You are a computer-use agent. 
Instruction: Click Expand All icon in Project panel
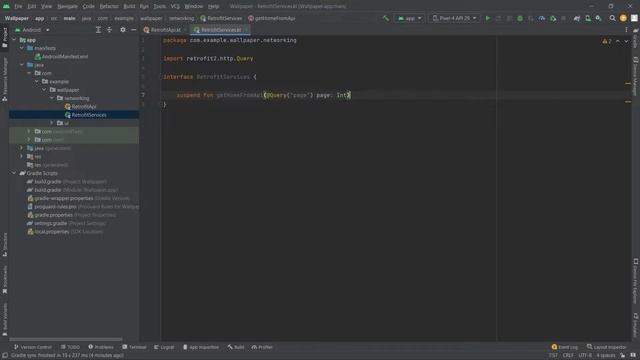coord(98,30)
